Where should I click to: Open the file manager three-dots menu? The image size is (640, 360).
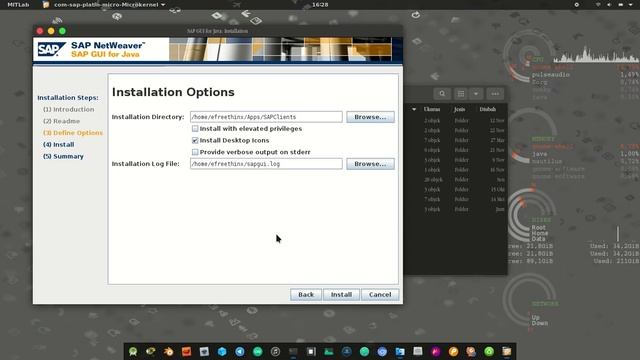(495, 94)
